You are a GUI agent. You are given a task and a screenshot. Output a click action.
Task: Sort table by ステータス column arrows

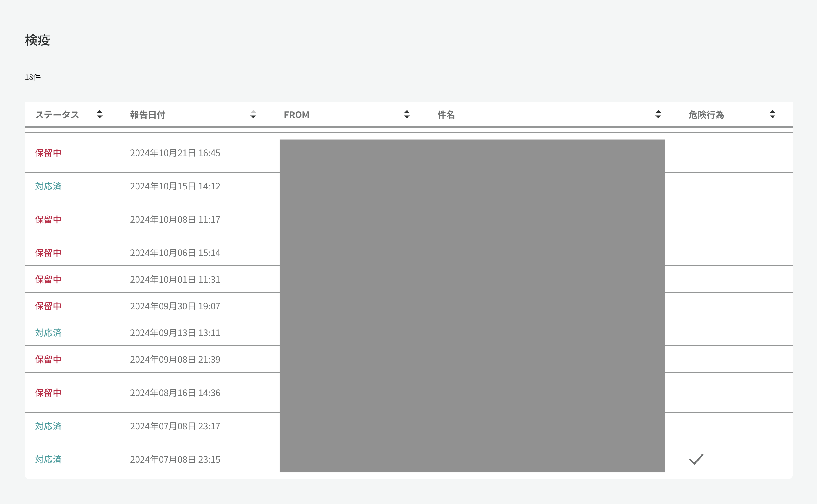click(x=99, y=114)
